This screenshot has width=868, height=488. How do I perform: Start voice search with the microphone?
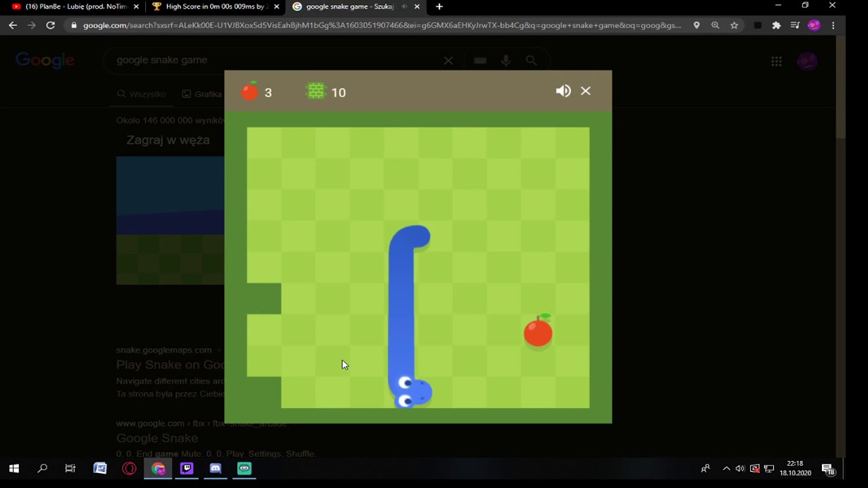506,60
